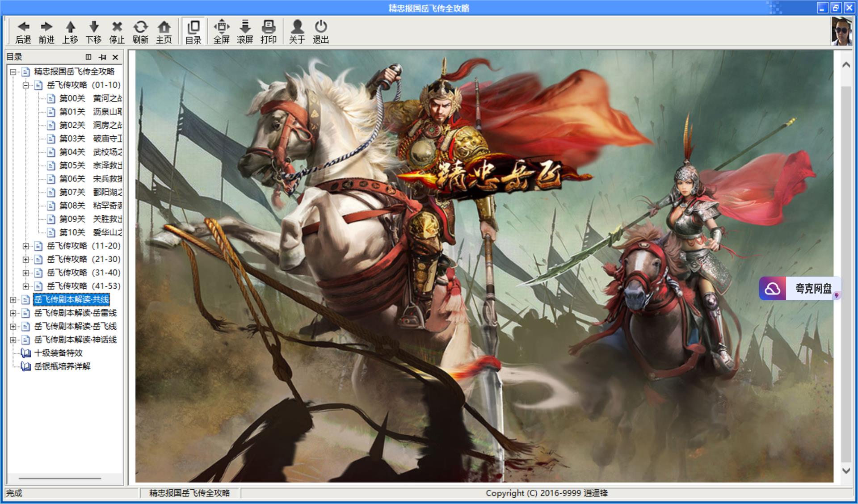Select 岳飞传剧本解读·岳雷线 item
The height and width of the screenshot is (504, 858).
[76, 313]
